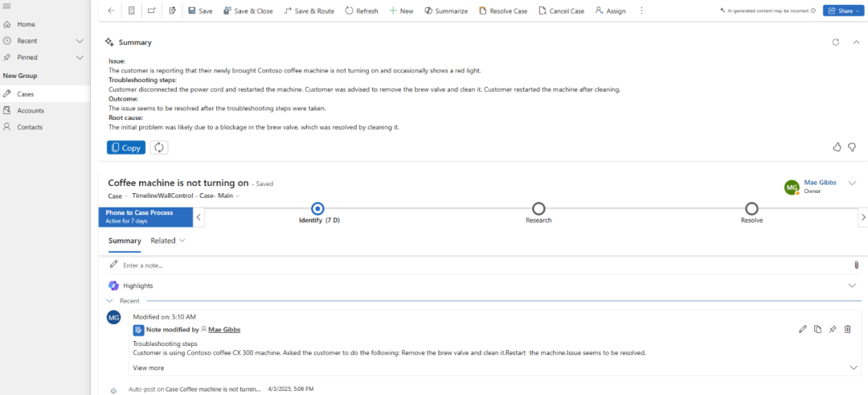
Task: Click next stage arrow in process bar
Action: pyautogui.click(x=862, y=217)
